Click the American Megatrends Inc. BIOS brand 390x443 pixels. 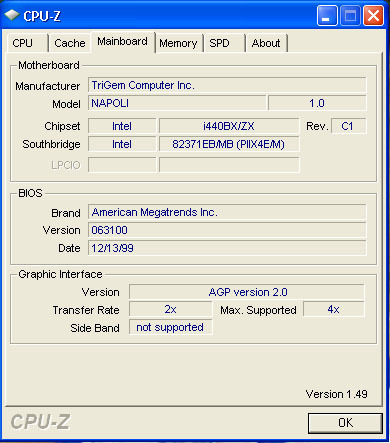pos(227,212)
